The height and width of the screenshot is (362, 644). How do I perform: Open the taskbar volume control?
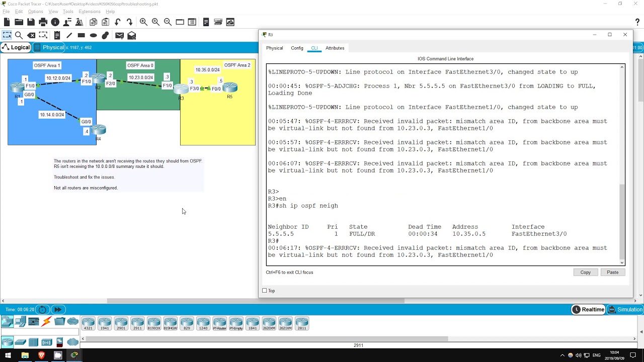(x=578, y=355)
